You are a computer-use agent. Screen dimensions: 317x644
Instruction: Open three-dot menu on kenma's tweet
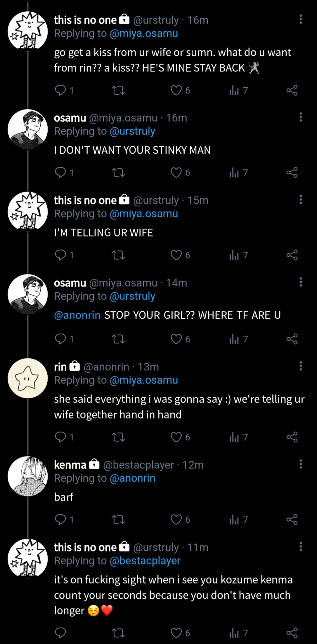pos(301,464)
